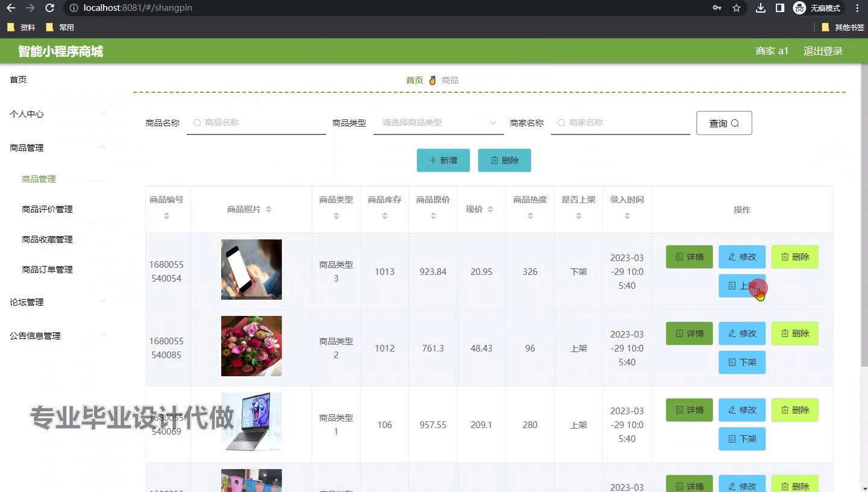This screenshot has height=492, width=868.
Task: Click the batch 删除 button above table
Action: point(505,160)
